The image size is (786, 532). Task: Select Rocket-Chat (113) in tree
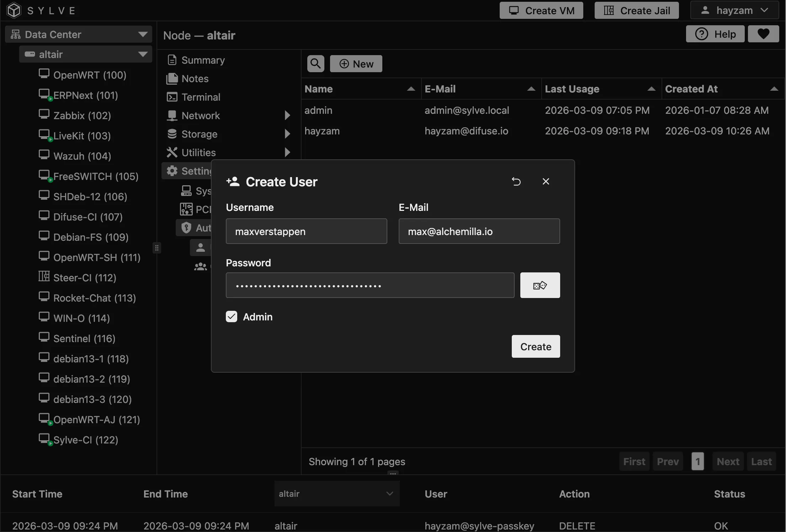(x=95, y=298)
